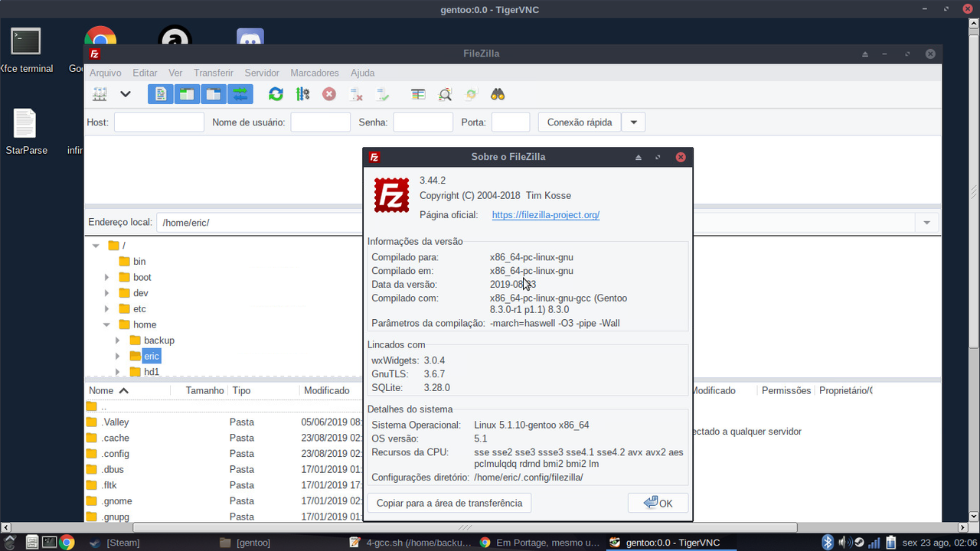Click volume speaker icon in tray
Screen dimensions: 980x551
click(843, 543)
